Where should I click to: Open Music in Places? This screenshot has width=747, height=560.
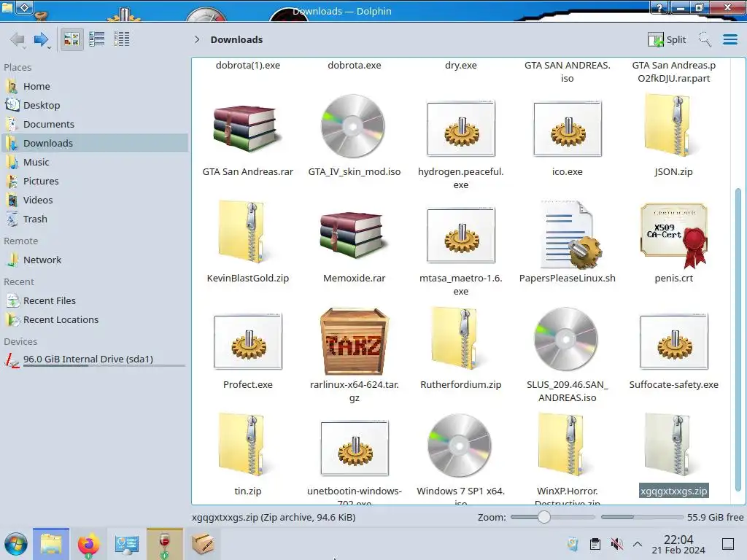[x=94, y=163]
